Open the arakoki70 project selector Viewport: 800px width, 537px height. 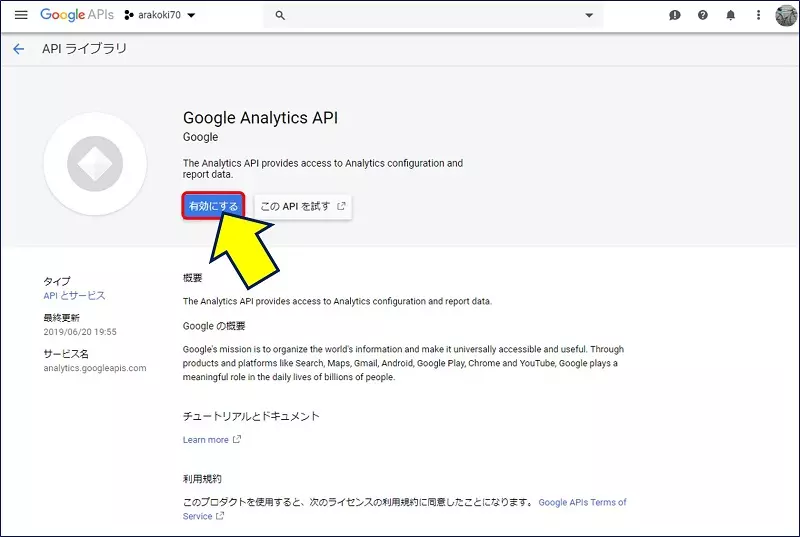[160, 15]
